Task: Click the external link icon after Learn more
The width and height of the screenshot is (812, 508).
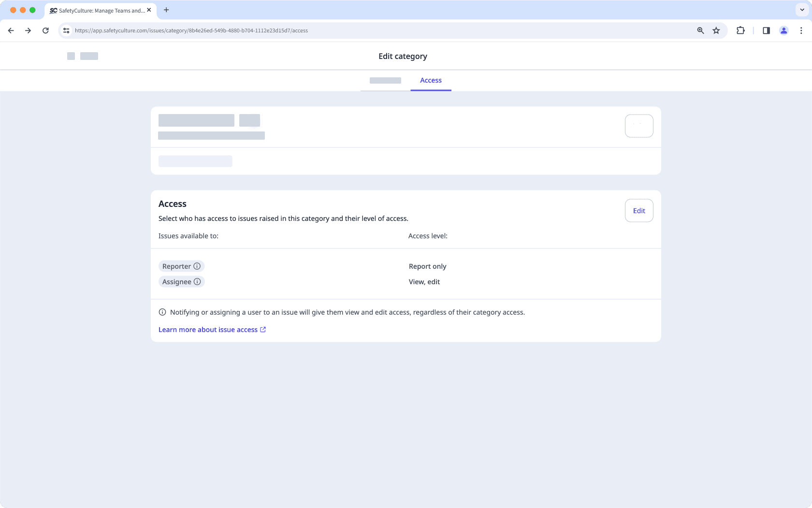Action: 263,329
